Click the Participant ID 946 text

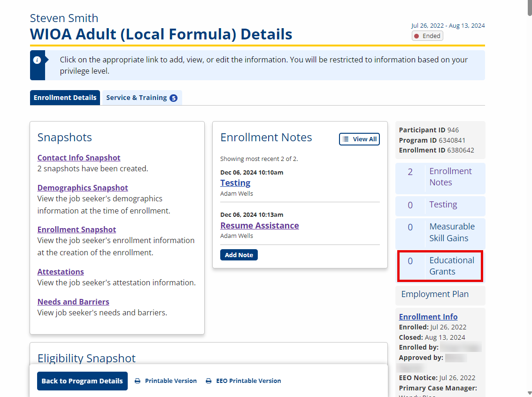tap(429, 130)
